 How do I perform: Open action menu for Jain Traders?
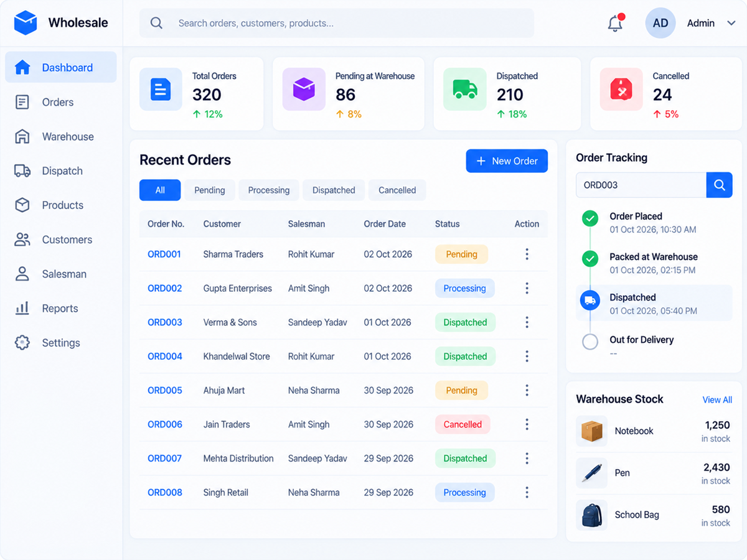pyautogui.click(x=527, y=424)
